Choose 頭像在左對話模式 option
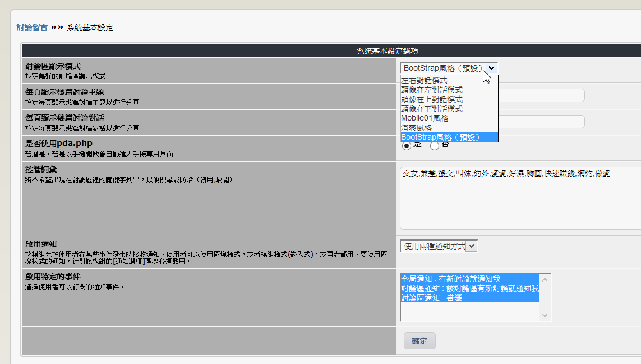Viewport: 641px width, 364px height. point(431,90)
